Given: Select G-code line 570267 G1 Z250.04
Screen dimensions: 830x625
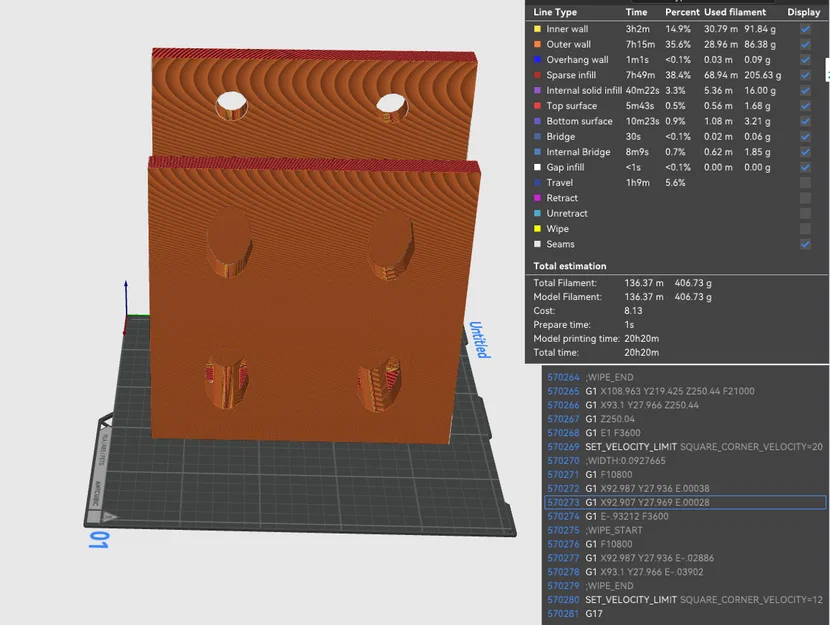Looking at the screenshot, I should 685,419.
